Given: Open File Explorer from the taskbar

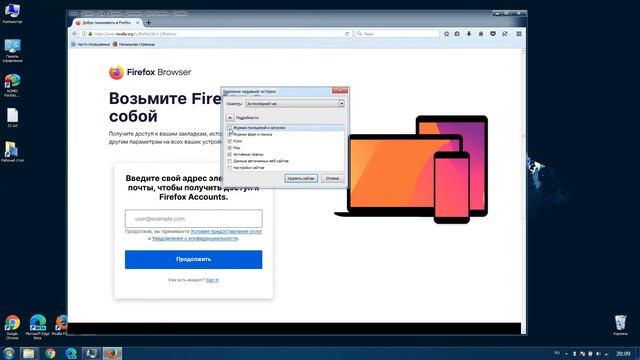Looking at the screenshot, I should coord(29,353).
